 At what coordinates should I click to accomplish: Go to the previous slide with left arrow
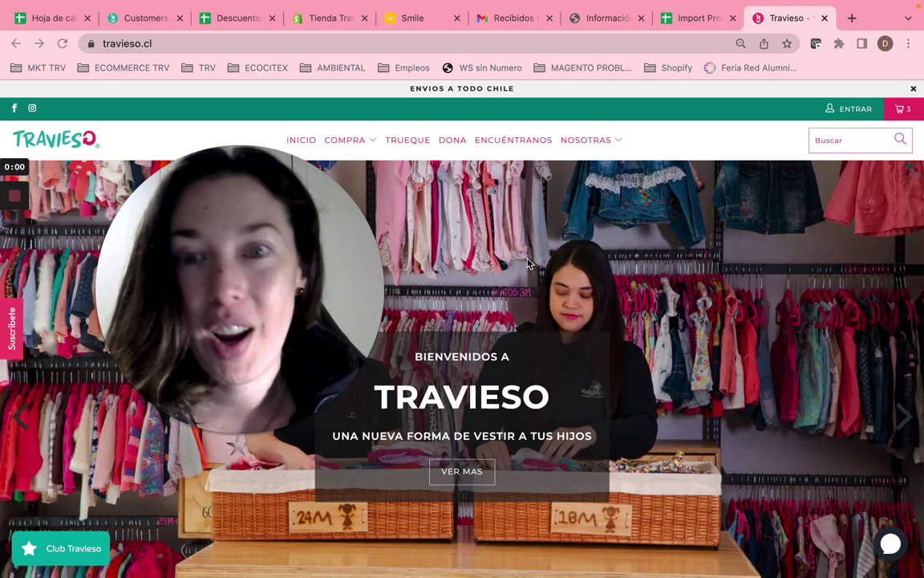[x=20, y=416]
